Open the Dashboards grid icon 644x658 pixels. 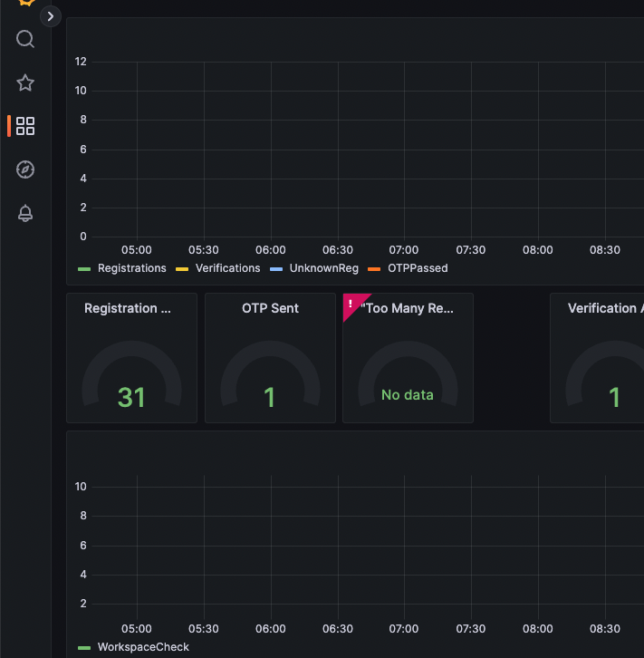pos(25,126)
